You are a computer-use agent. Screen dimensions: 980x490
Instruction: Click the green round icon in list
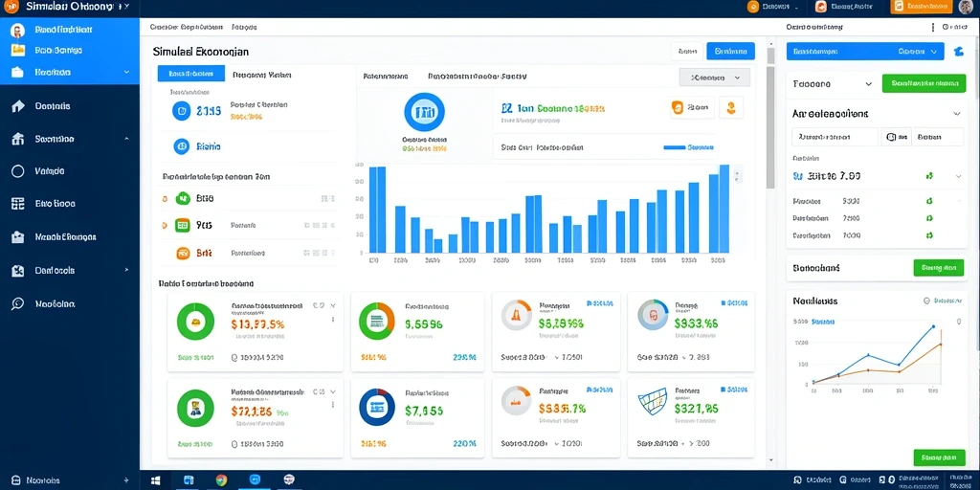pyautogui.click(x=183, y=198)
